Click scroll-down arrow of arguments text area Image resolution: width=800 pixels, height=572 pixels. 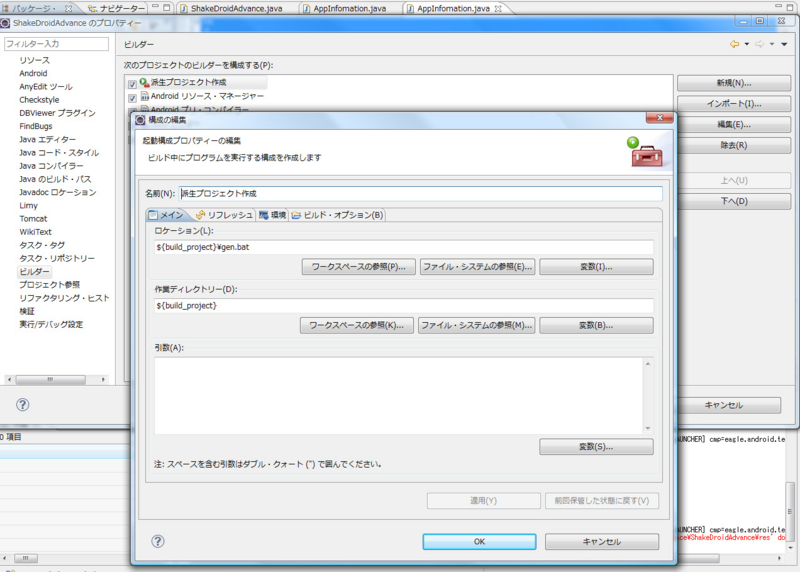point(648,429)
